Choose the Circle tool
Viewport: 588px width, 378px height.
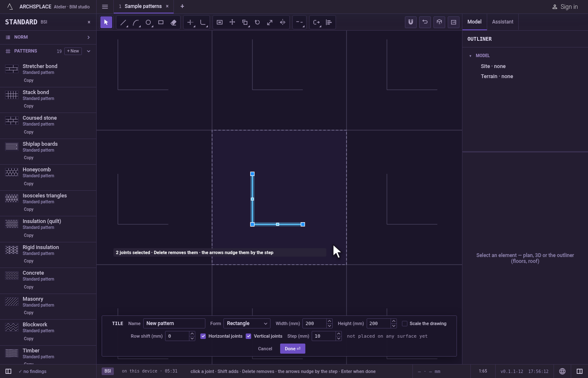click(x=148, y=23)
